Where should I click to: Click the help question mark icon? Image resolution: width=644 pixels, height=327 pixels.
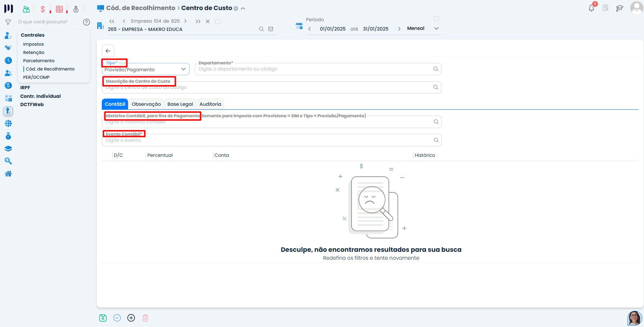tap(86, 22)
